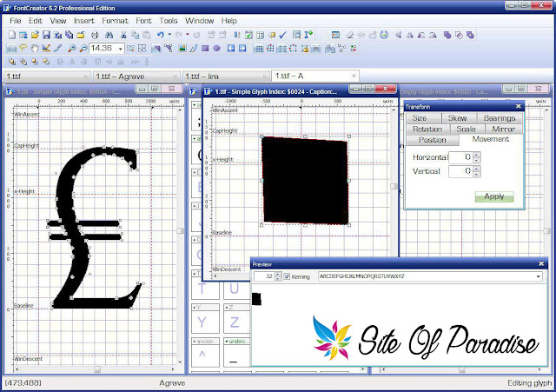
Task: Click the Y glyph cell in the overview
Action: coord(205,319)
